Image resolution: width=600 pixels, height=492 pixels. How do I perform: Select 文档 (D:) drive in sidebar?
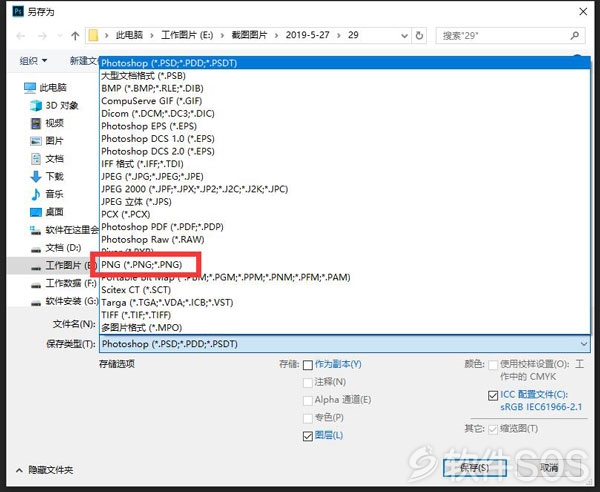click(56, 248)
